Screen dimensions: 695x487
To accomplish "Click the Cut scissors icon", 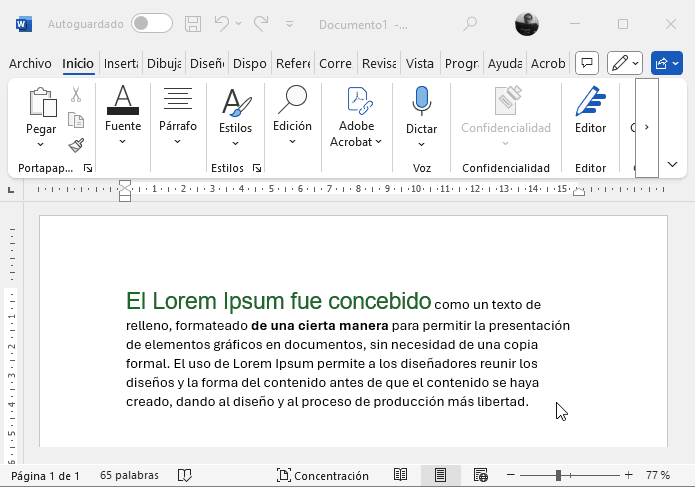I will 76,95.
